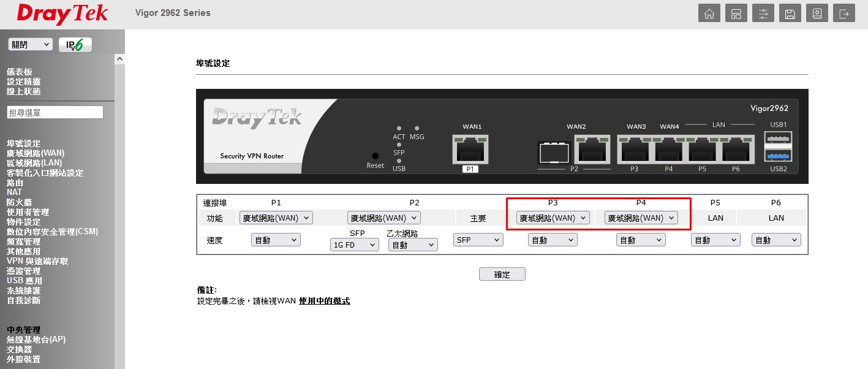The width and height of the screenshot is (868, 369).
Task: Click the sliders settings icon
Action: [763, 14]
